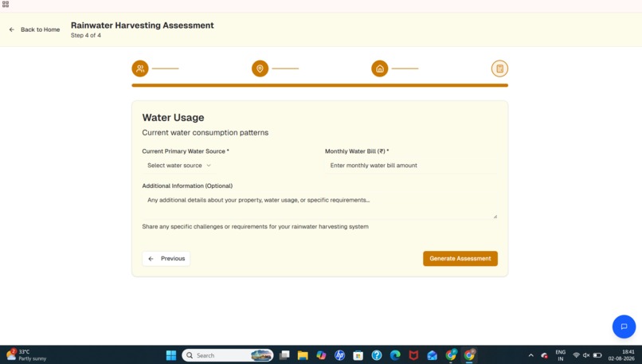
Task: Click the Step 4 of 4 text
Action: click(x=85, y=35)
